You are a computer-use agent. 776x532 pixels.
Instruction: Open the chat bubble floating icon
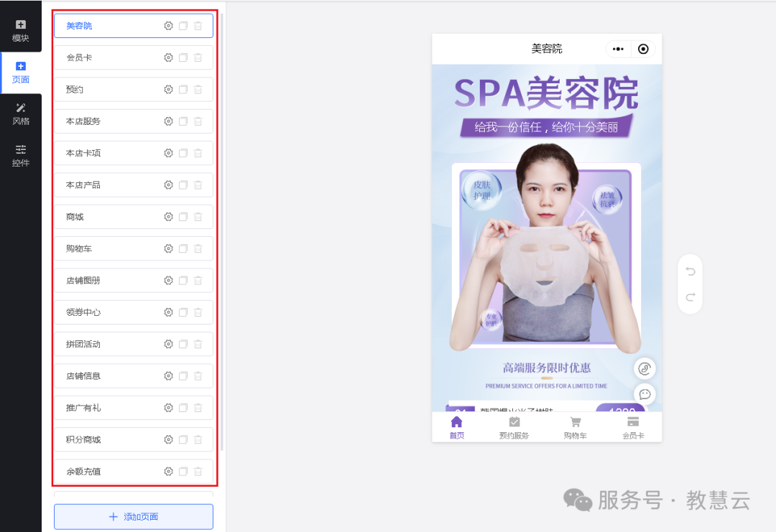pyautogui.click(x=645, y=394)
